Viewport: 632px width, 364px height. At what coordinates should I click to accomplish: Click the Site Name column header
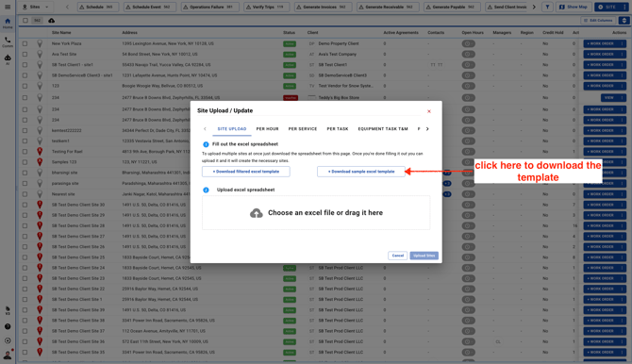pos(61,33)
